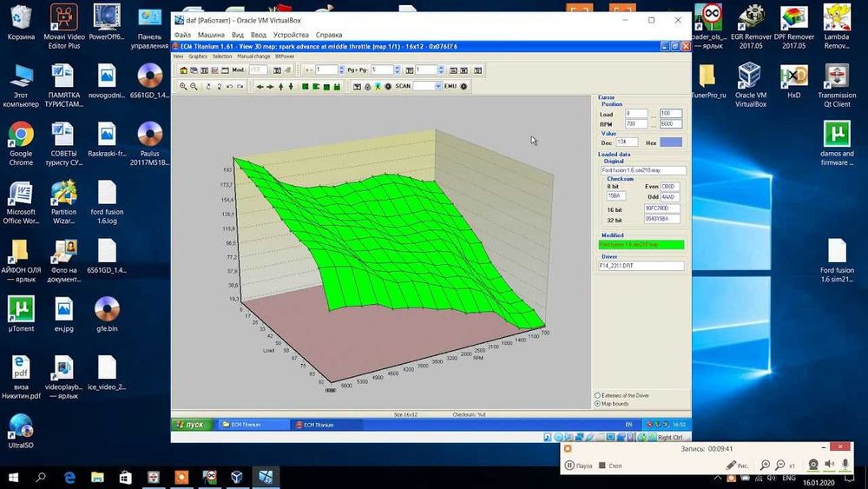The height and width of the screenshot is (489, 868).
Task: Click the webcam icon in recorder panel
Action: coord(813,465)
